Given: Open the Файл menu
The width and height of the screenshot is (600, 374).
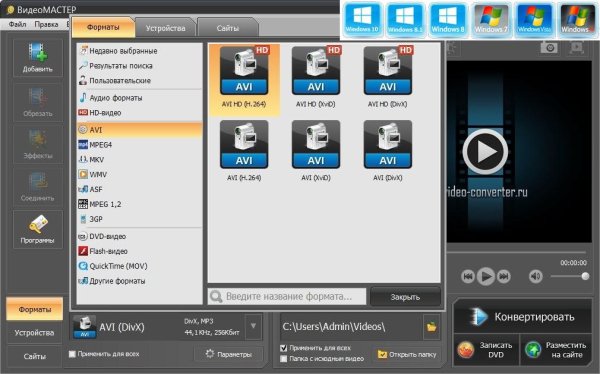Looking at the screenshot, I should point(17,24).
